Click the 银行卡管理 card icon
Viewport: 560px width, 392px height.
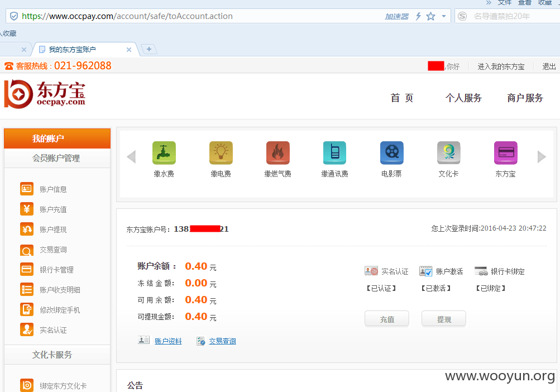coord(27,269)
